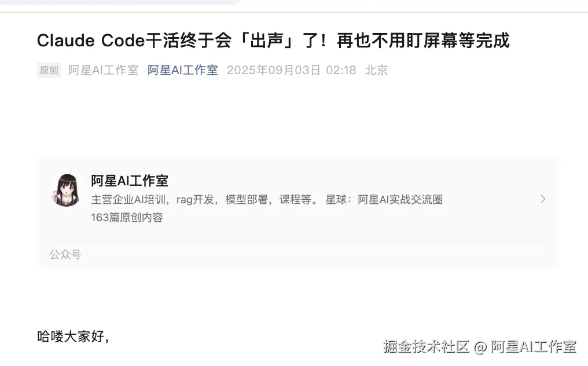Viewport: 588px width, 366px height.
Task: Click the 公众号 label at card bottom
Action: [x=65, y=254]
